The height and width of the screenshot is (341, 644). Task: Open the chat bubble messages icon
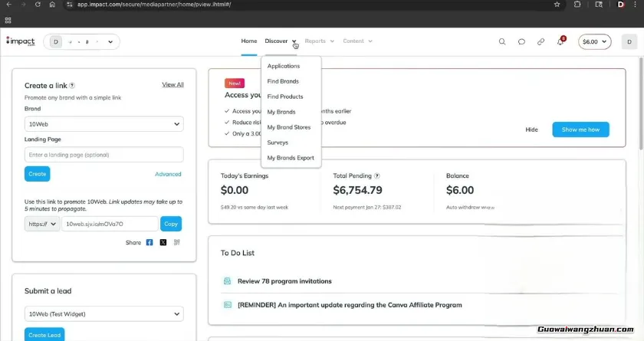521,41
